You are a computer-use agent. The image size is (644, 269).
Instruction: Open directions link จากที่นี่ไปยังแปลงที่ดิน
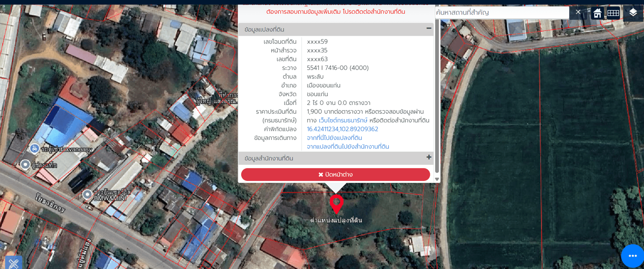click(334, 138)
